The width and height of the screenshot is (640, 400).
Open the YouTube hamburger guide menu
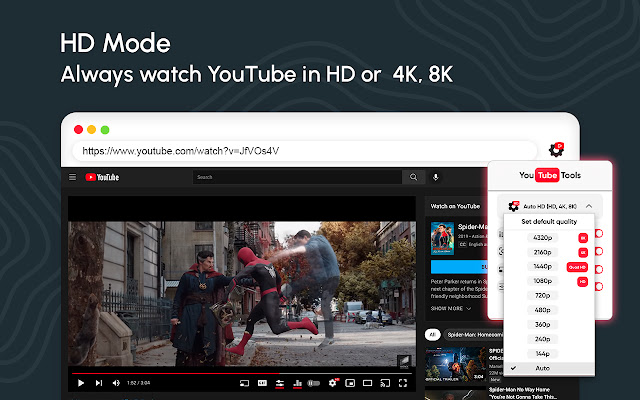click(72, 177)
